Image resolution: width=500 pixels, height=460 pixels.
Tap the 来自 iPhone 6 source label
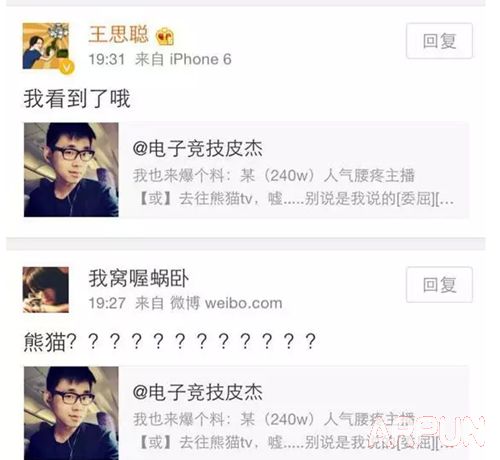tap(183, 59)
